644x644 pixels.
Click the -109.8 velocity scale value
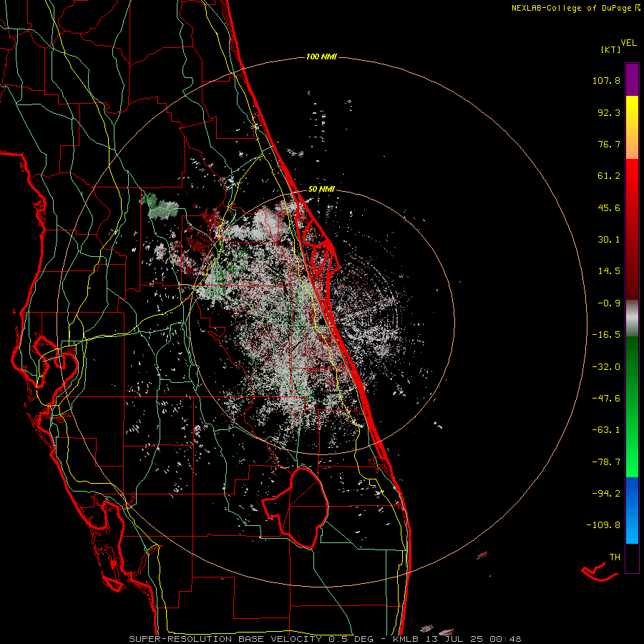pos(604,525)
